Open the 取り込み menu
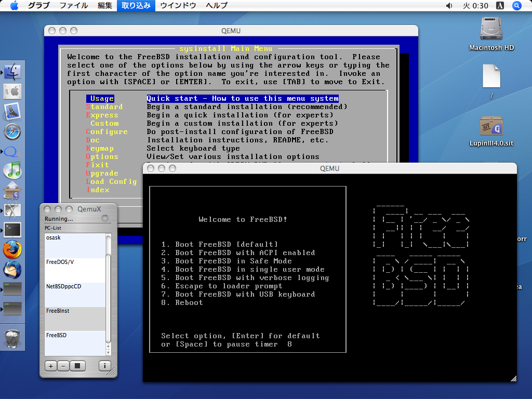Viewport: 532px width, 399px height. click(136, 5)
